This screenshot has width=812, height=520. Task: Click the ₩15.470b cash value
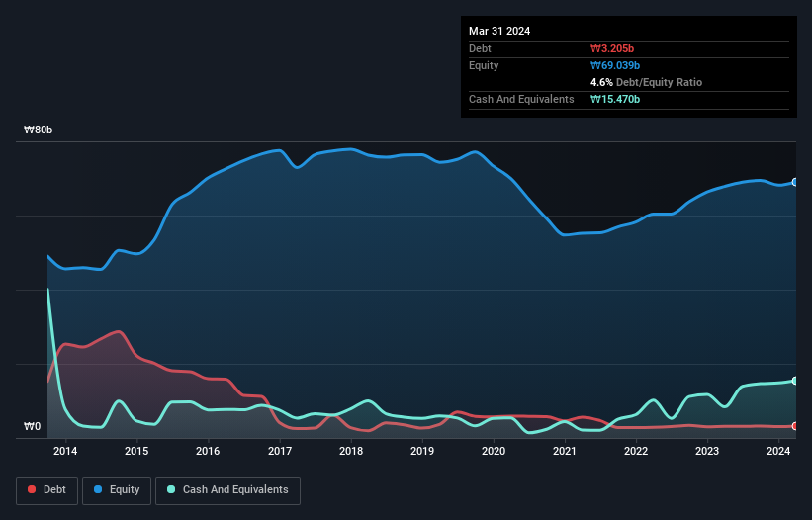tap(615, 99)
